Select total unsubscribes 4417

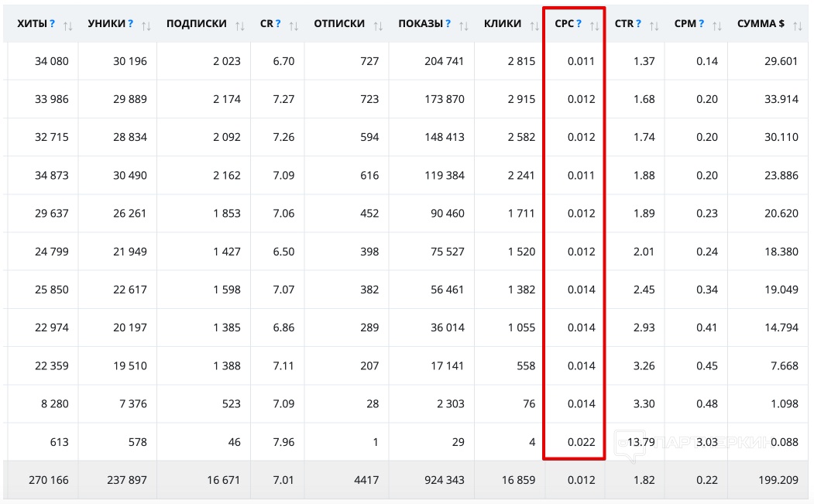pyautogui.click(x=366, y=480)
